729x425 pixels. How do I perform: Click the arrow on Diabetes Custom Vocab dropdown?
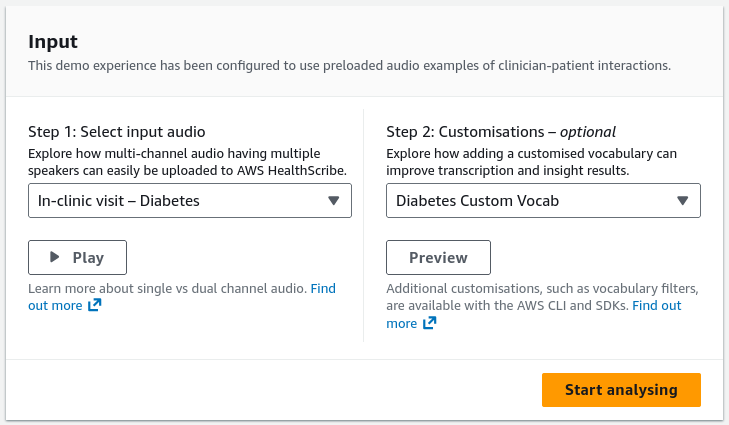682,200
